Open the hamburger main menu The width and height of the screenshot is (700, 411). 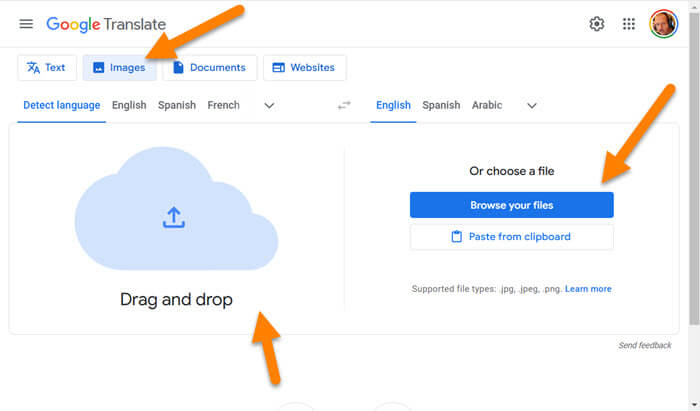pos(26,24)
